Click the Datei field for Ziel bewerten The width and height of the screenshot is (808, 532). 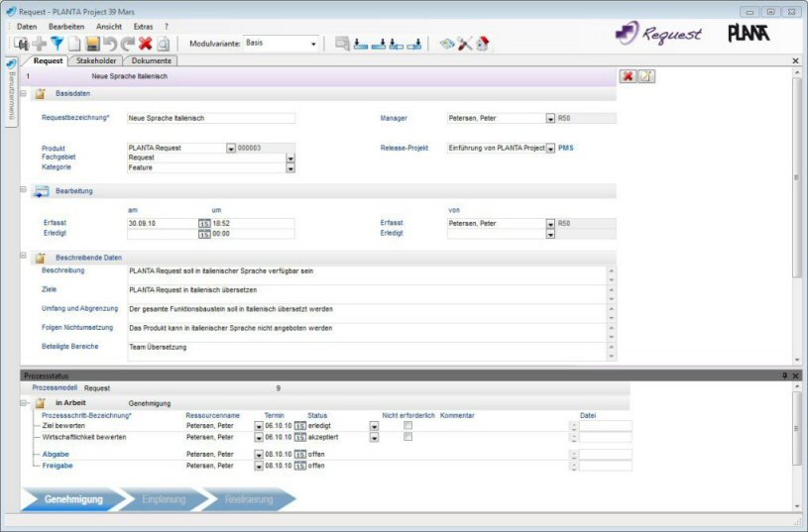[606, 426]
